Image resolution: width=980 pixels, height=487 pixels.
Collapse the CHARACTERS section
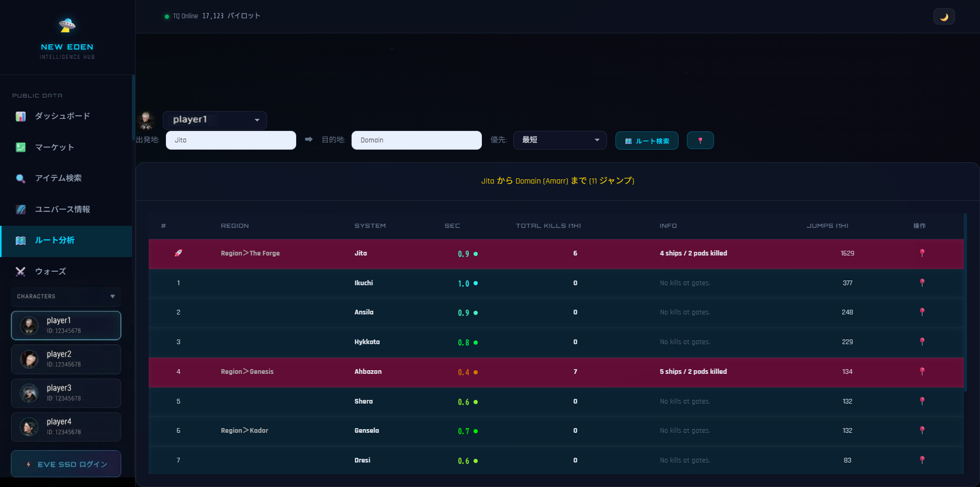pos(66,296)
